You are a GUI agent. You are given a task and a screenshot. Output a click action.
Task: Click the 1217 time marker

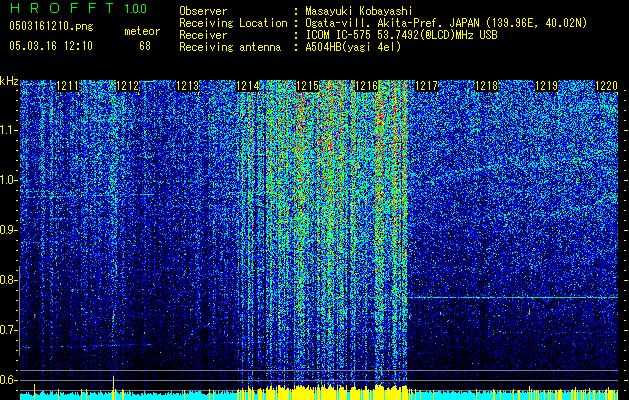pyautogui.click(x=427, y=86)
